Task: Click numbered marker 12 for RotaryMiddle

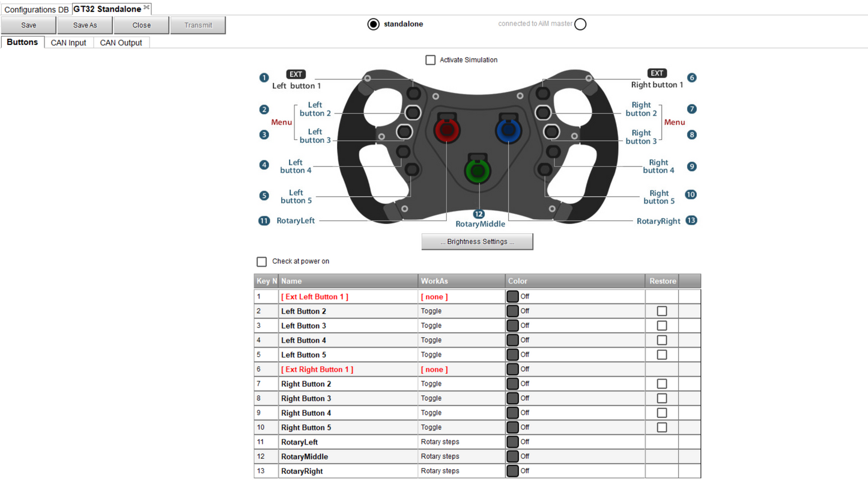Action: coord(479,214)
